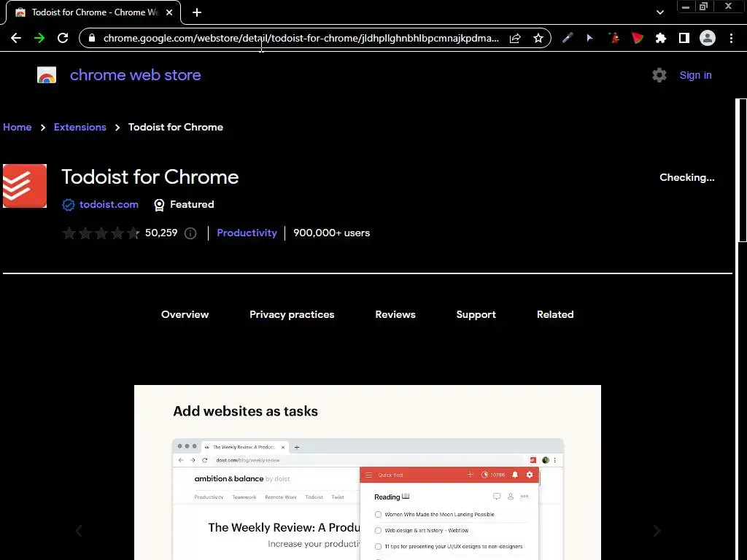
Task: Click the Add websites as tasks screenshot
Action: [368, 472]
